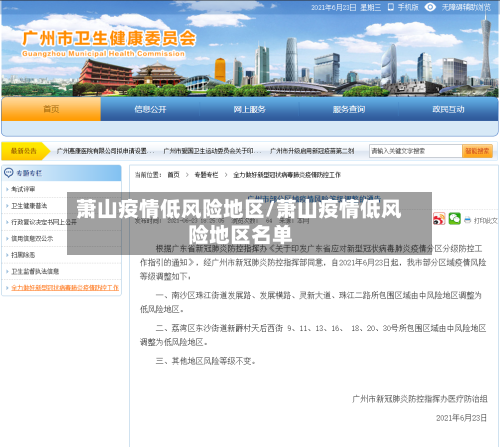
Task: Click the keyword search input field
Action: pos(415,151)
